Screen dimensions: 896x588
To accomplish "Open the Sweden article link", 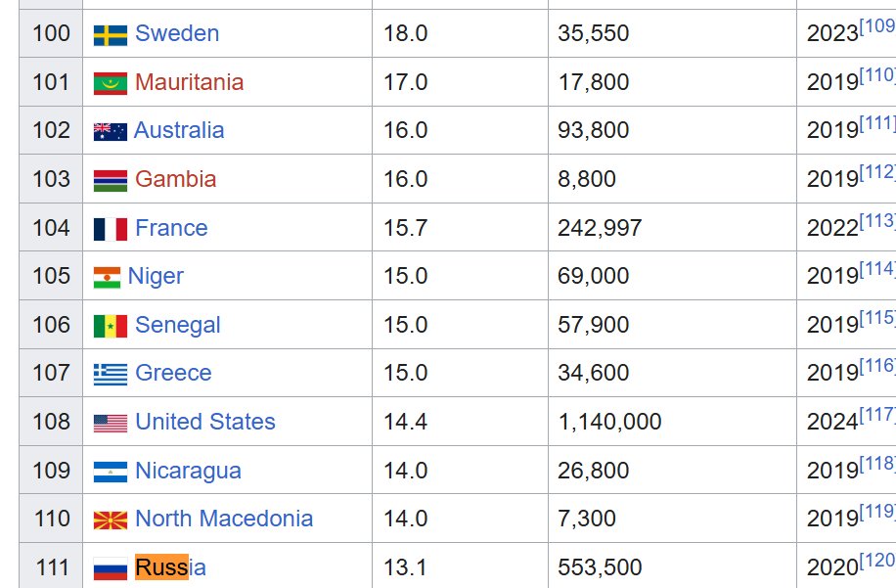I will click(177, 33).
